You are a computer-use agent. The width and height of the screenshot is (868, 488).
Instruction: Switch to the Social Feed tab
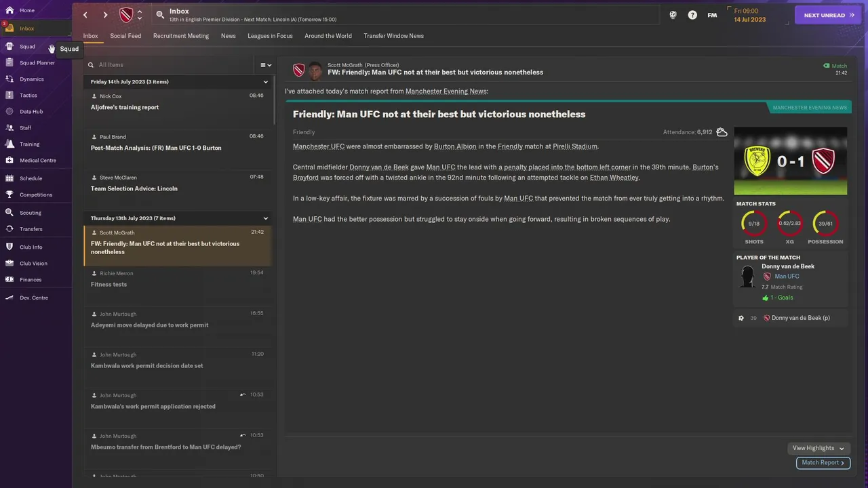125,36
